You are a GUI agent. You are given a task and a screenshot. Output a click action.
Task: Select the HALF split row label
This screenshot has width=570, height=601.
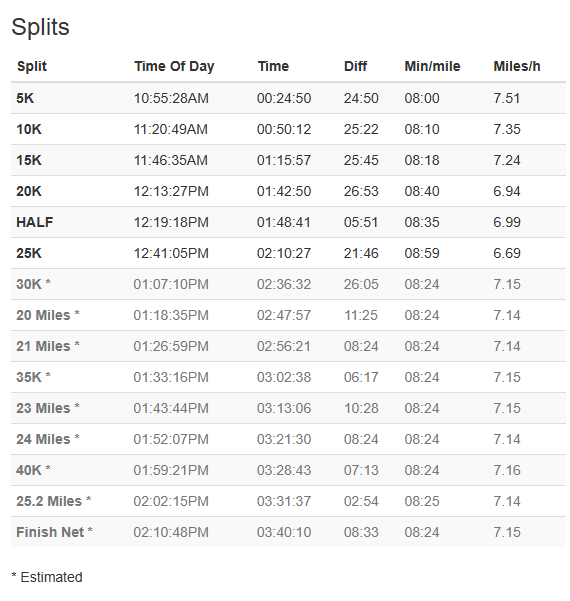[34, 222]
